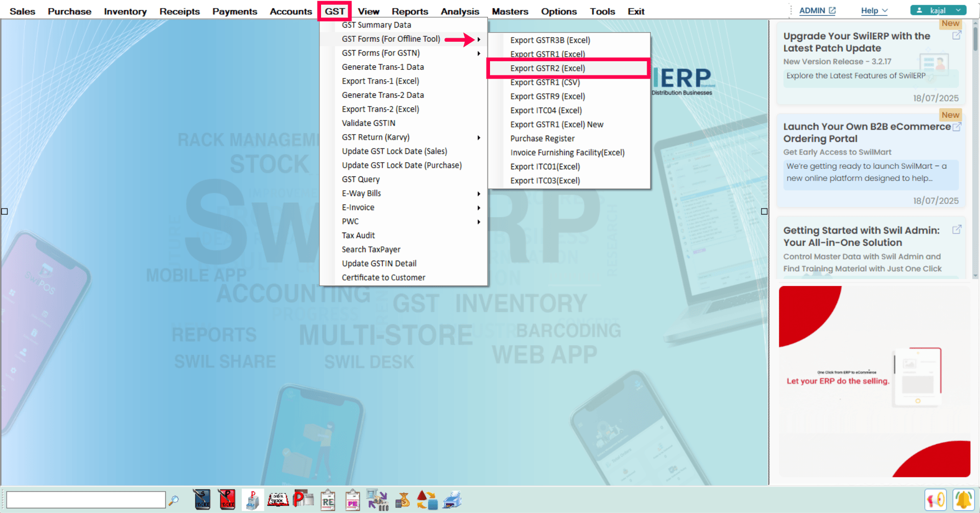
Task: Select Validate GSTIN
Action: [x=403, y=123]
